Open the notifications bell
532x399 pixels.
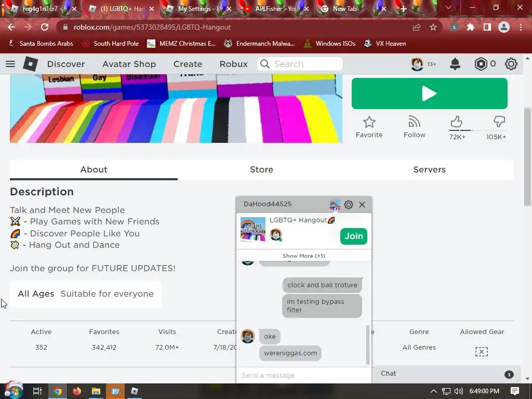(455, 64)
